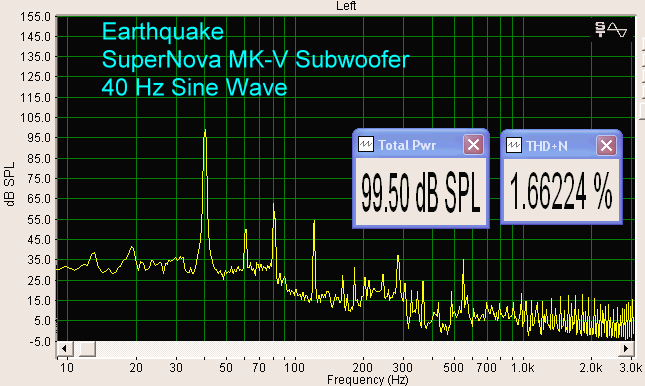Click the 40 Hz Sine Wave label
This screenshot has height=386, width=645.
[x=194, y=87]
